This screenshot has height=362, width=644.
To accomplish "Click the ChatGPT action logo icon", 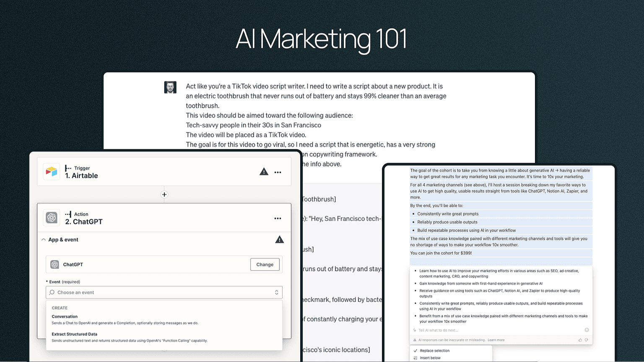I will [x=52, y=218].
